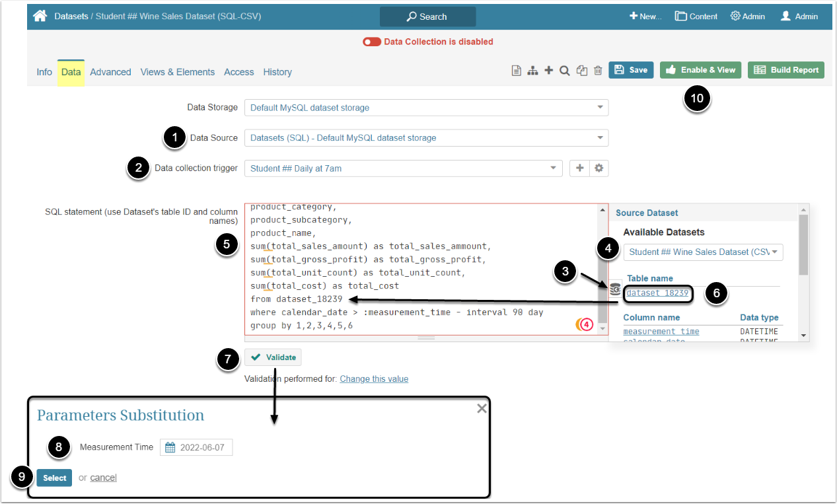Click the duplicate dataset icon
Viewport: 837px width, 504px height.
[x=581, y=71]
